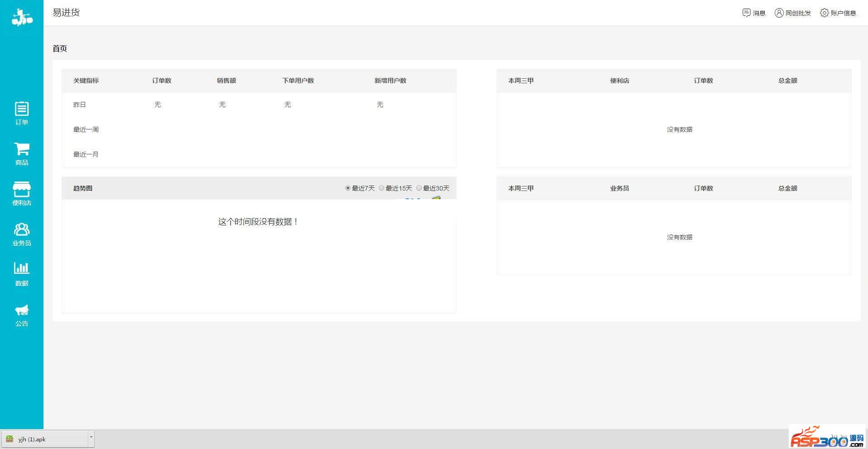868x449 pixels.
Task: Click the user avatar icon near 同创批发
Action: (x=779, y=13)
